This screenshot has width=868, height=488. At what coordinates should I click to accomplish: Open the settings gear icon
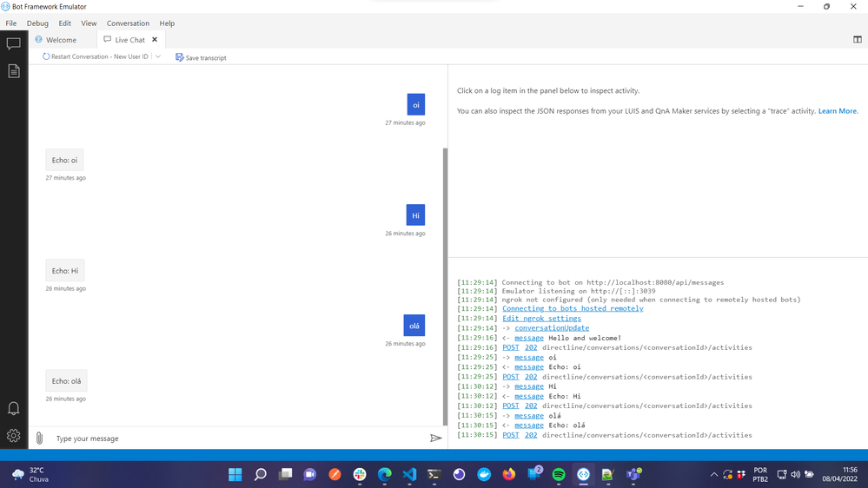(x=13, y=435)
